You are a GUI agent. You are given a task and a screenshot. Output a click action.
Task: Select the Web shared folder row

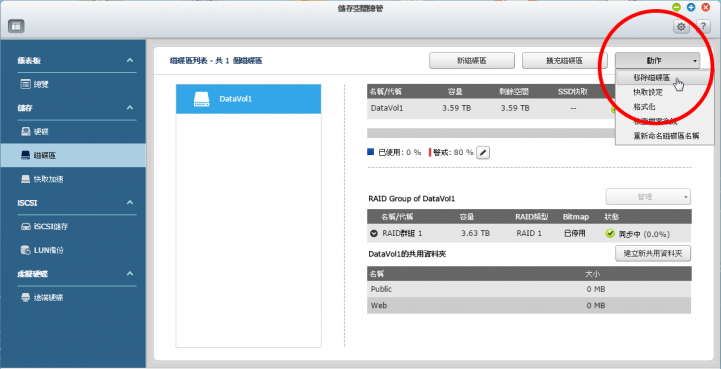[529, 306]
